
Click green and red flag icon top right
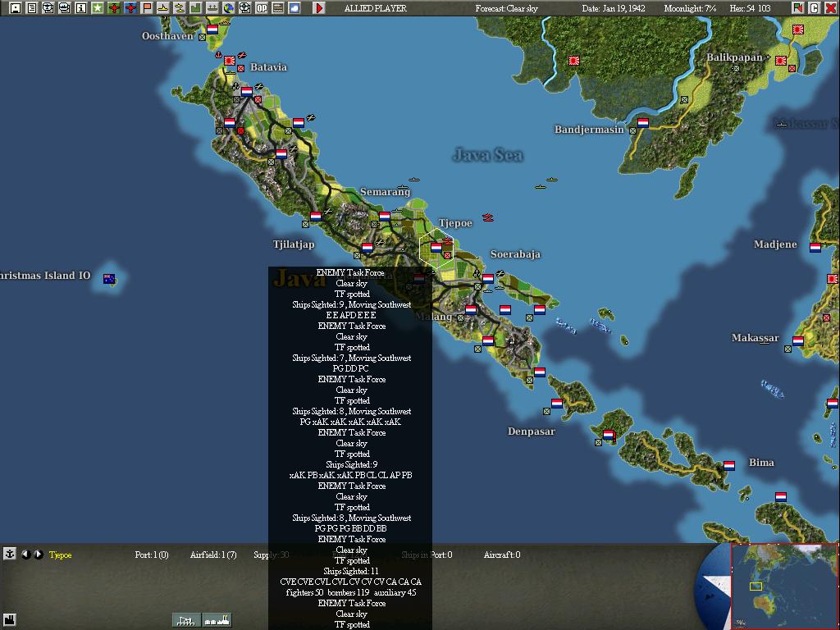[797, 8]
